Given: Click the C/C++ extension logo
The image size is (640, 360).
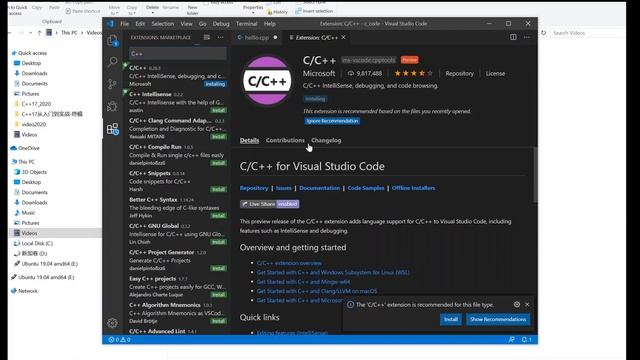Looking at the screenshot, I should coord(267,81).
